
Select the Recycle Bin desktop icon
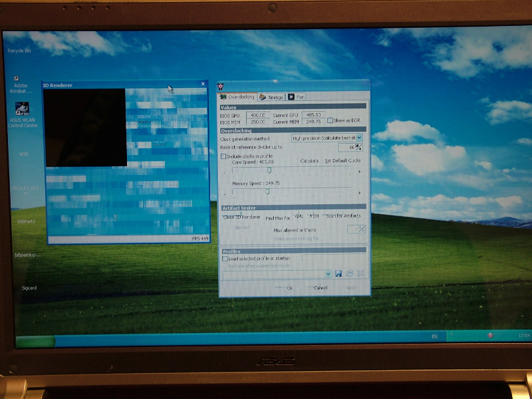(x=19, y=51)
